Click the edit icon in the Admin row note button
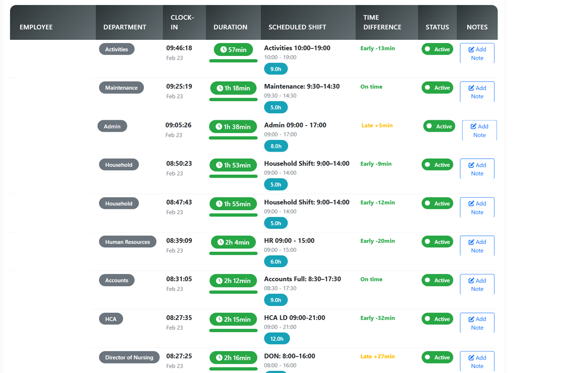Screen dimensions: 588x373 click(473, 126)
